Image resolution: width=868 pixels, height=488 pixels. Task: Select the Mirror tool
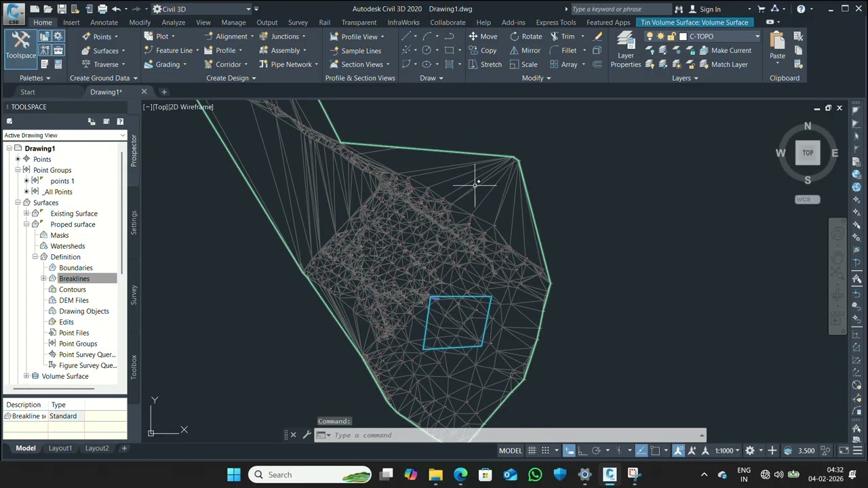click(524, 51)
